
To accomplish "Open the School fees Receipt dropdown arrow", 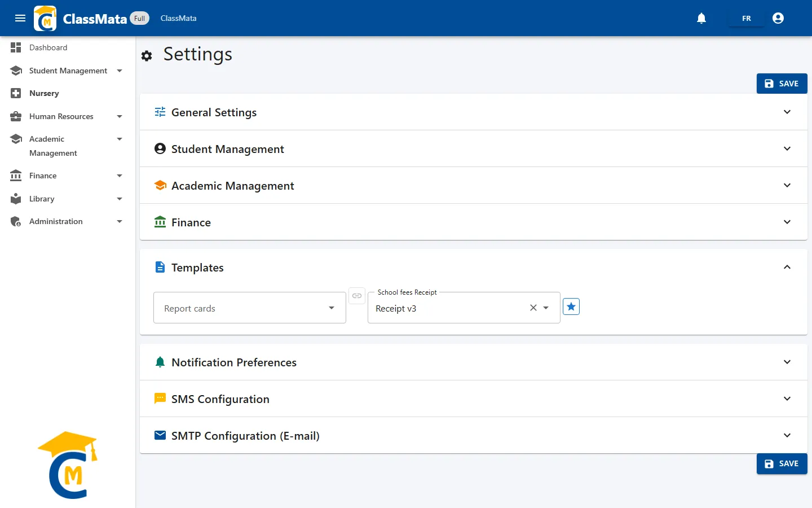I will click(546, 308).
